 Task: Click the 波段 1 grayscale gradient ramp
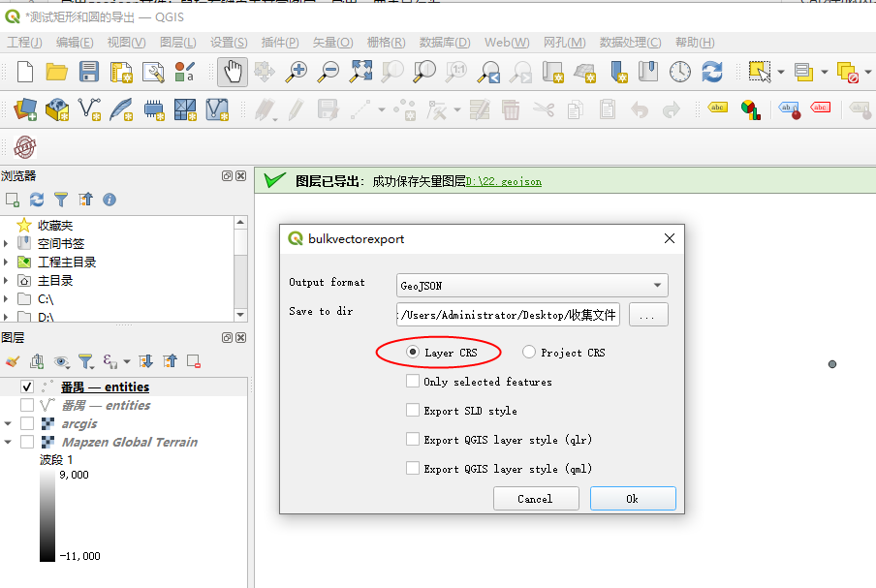pos(47,515)
